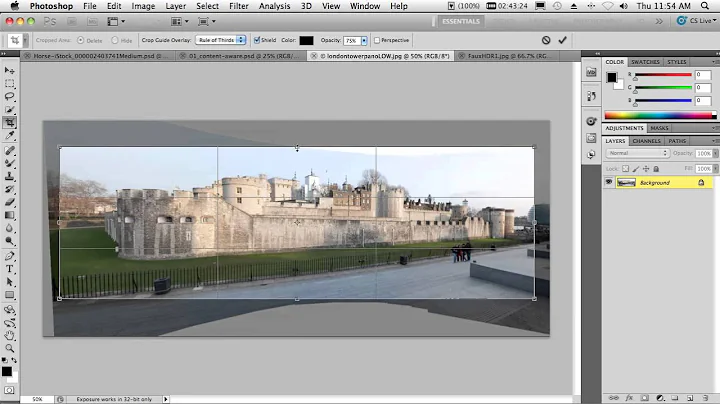The height and width of the screenshot is (404, 720).
Task: Open the layer Opacity dropdown
Action: [x=715, y=153]
